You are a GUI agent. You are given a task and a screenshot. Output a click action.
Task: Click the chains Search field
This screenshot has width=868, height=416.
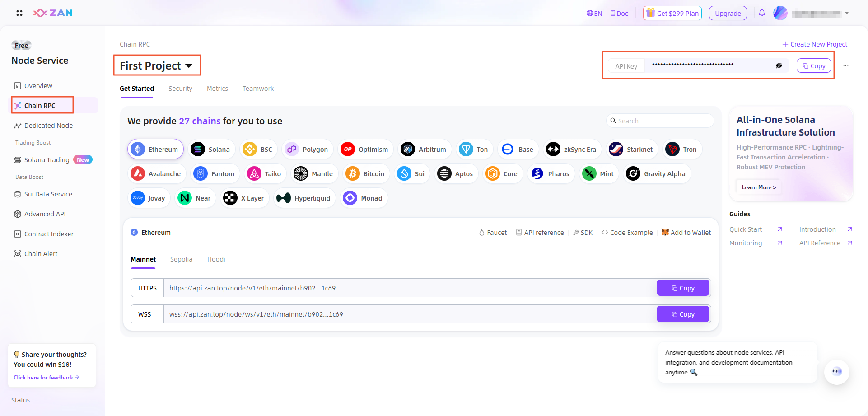[x=660, y=121]
